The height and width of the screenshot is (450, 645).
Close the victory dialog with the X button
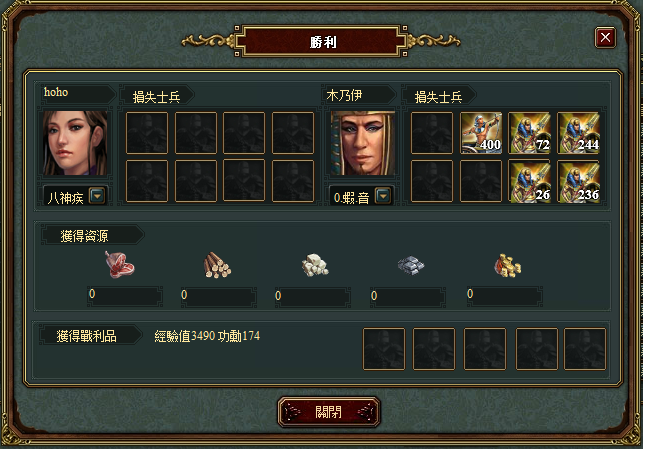click(605, 38)
